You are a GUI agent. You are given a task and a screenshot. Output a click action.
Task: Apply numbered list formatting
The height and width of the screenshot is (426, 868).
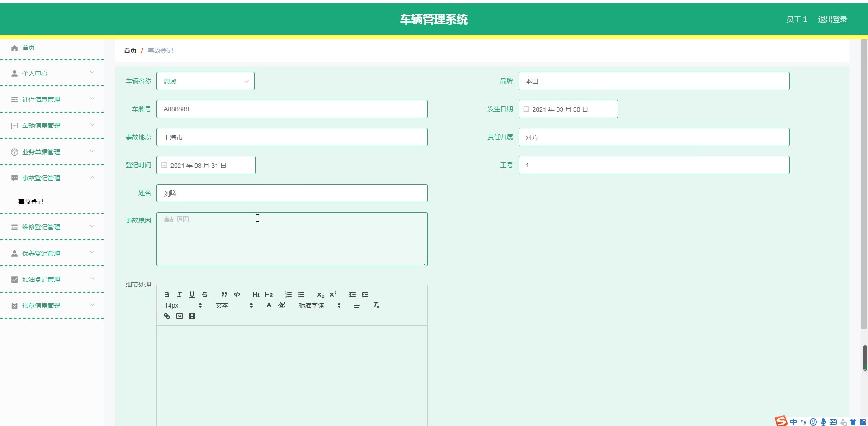(288, 294)
